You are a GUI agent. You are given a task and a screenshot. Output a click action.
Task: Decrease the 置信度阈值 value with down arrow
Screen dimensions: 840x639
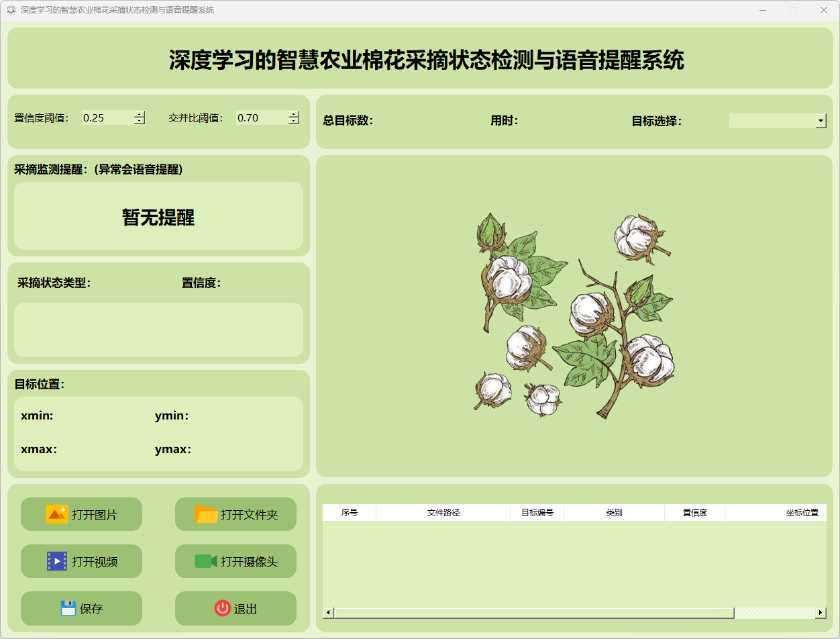[139, 121]
